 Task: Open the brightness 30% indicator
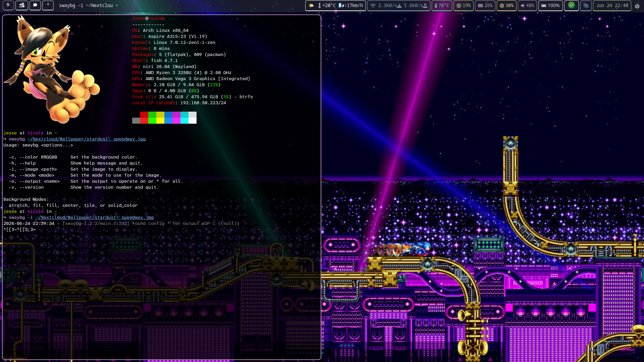506,5
